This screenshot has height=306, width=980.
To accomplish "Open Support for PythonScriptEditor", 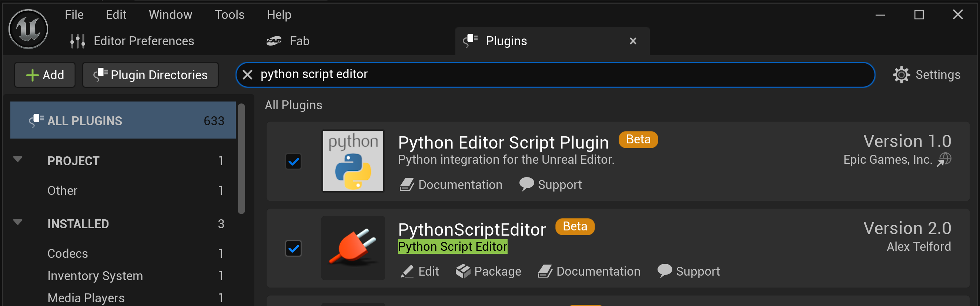I will pos(689,272).
